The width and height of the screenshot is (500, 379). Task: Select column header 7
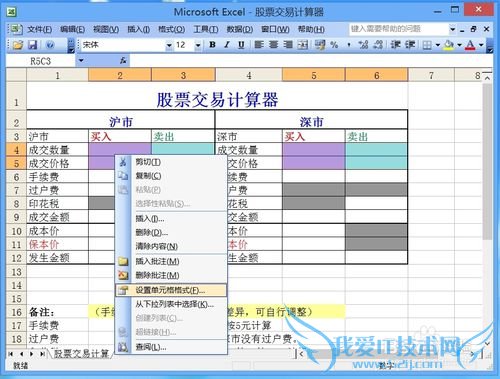431,76
